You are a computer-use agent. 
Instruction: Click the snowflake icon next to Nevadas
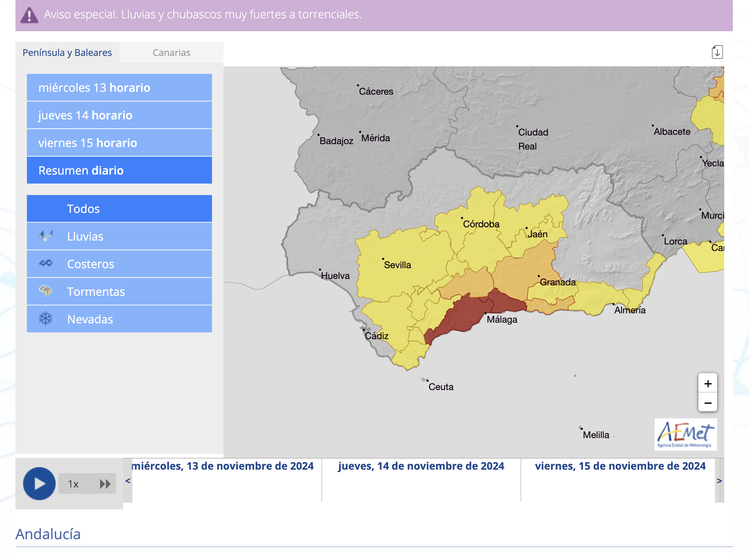(46, 319)
